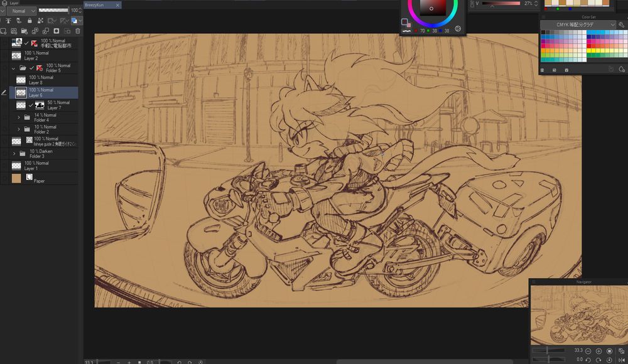Screen dimensions: 628x364
Task: Click the Navigator rotate right icon
Action: pos(598,360)
